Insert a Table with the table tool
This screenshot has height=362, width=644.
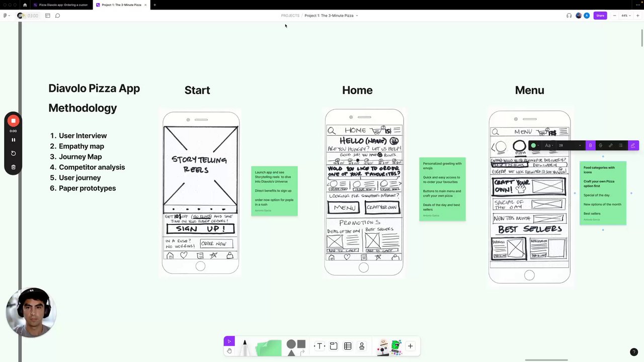[x=348, y=346]
